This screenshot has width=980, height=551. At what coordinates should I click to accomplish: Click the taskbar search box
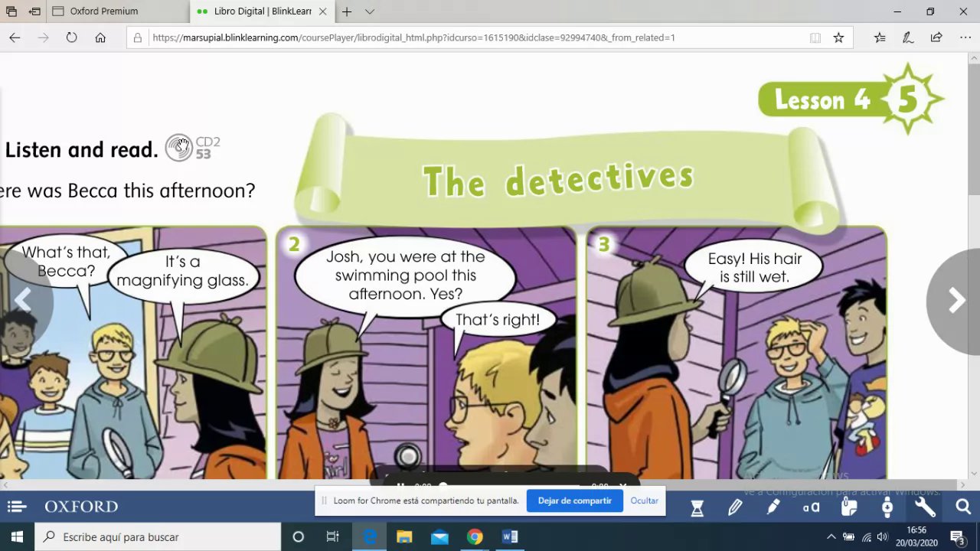pyautogui.click(x=158, y=536)
